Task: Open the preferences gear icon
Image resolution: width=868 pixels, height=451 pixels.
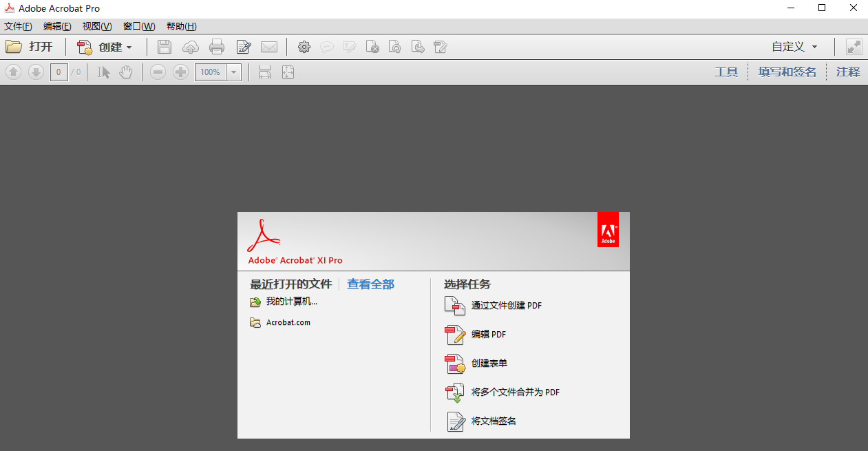Action: point(304,47)
